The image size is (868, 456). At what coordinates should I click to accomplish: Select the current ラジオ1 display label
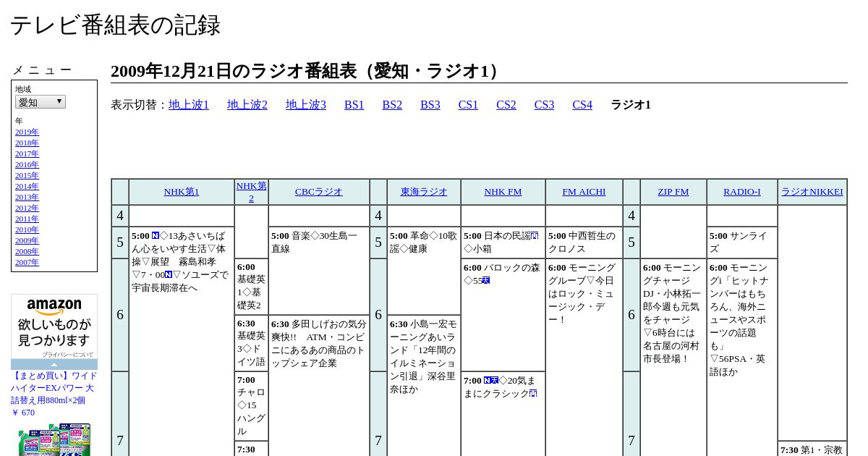click(631, 105)
